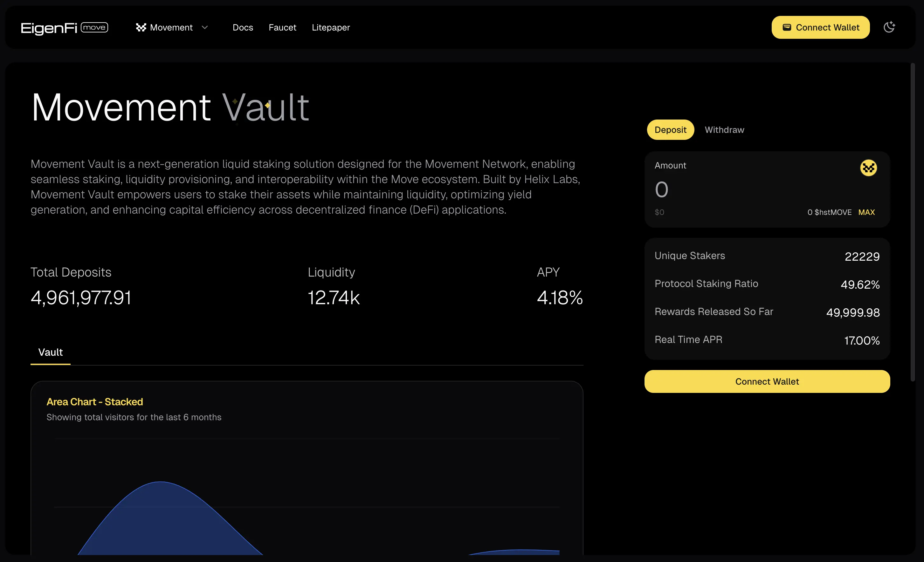
Task: Click the large Connect Wallet button
Action: click(767, 381)
